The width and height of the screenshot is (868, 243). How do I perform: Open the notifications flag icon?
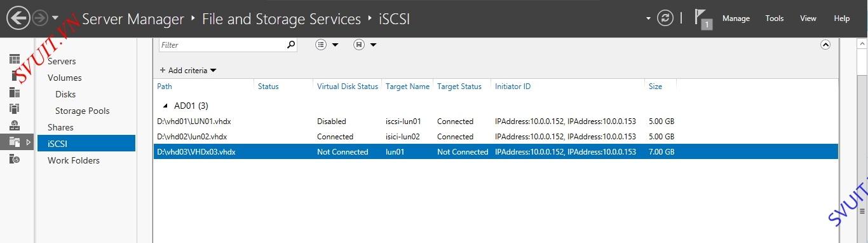click(x=703, y=19)
